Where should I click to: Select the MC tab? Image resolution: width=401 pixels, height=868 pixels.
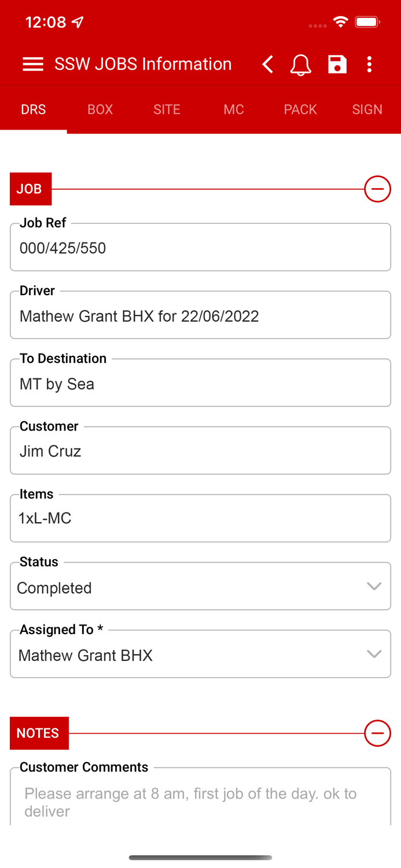coord(234,109)
